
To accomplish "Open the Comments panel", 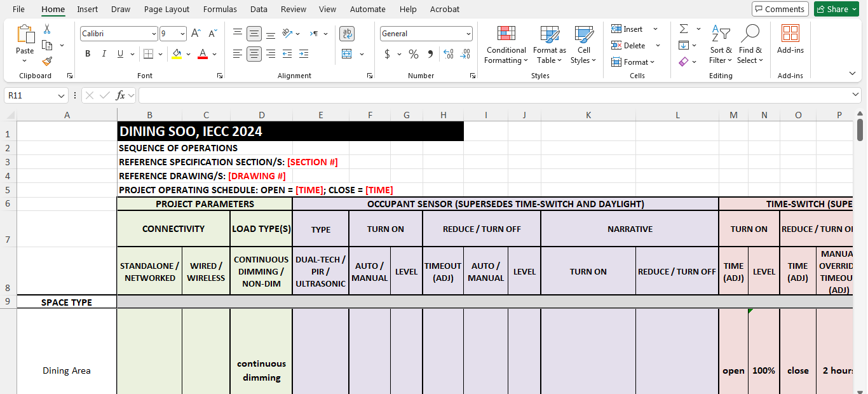I will [x=780, y=9].
